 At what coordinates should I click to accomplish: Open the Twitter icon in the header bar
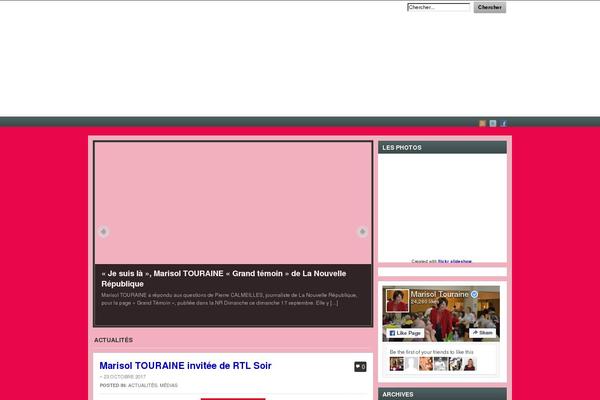(493, 123)
